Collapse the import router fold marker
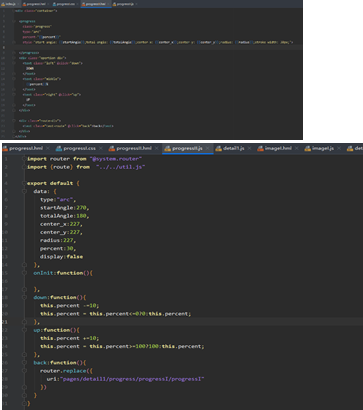 click(24, 159)
